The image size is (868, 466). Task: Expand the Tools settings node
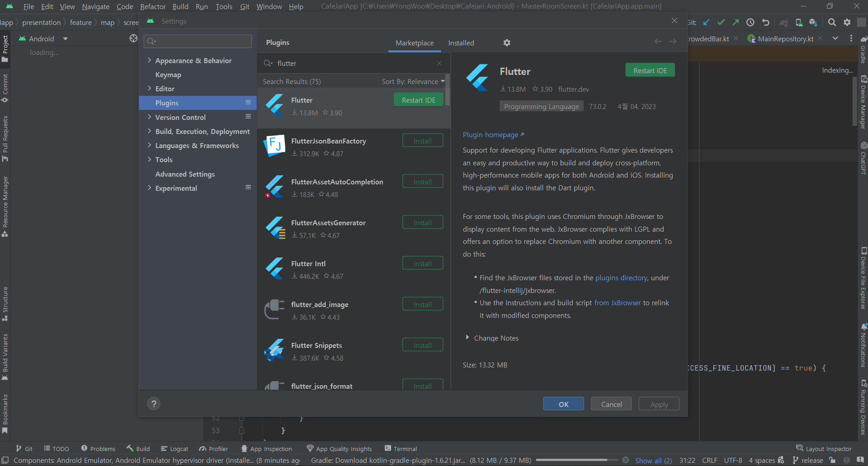[x=149, y=159]
